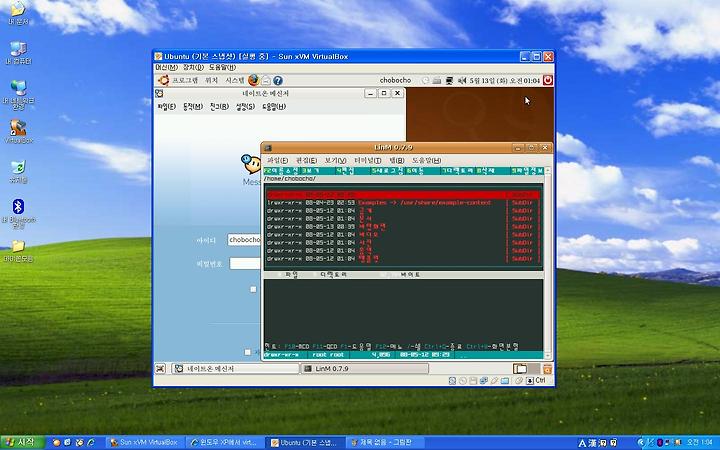Screen dimensions: 720x450
Task: Open 탭(B) menu in LinM terminal
Action: pyautogui.click(x=397, y=160)
